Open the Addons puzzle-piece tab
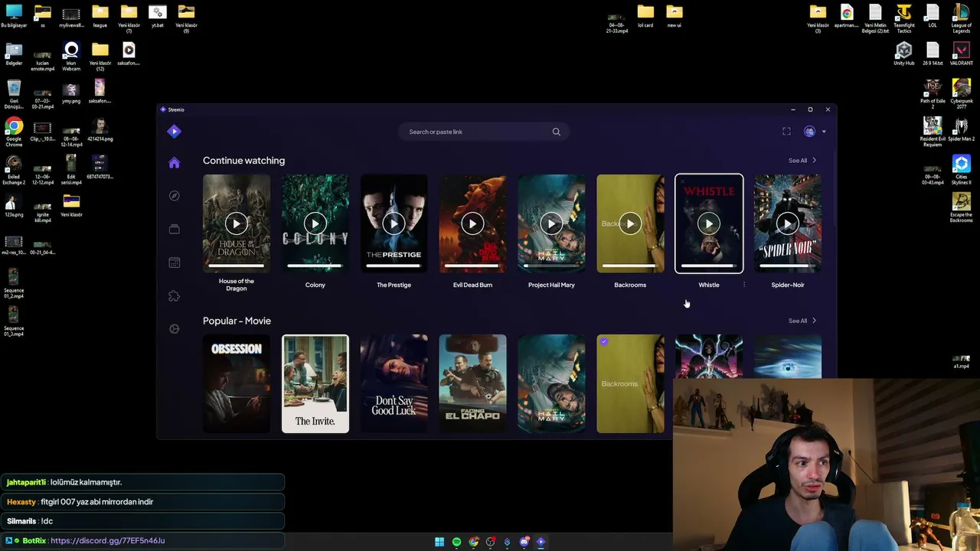 (174, 295)
